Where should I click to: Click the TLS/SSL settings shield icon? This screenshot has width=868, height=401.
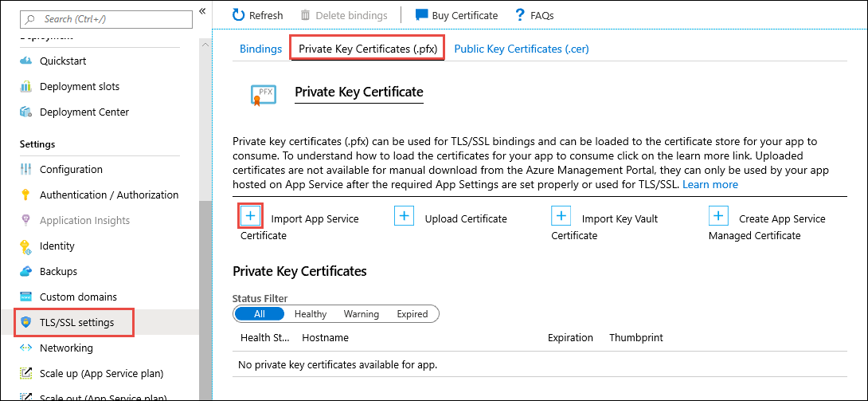(25, 322)
